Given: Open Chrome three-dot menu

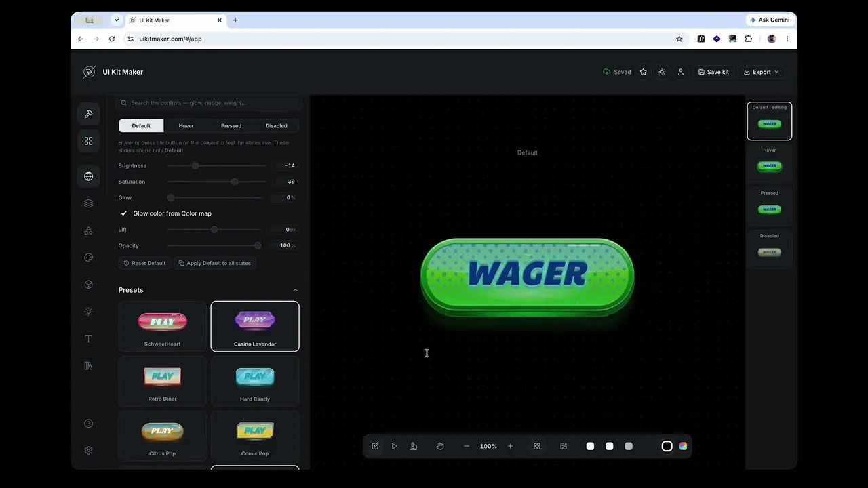Looking at the screenshot, I should pos(787,39).
